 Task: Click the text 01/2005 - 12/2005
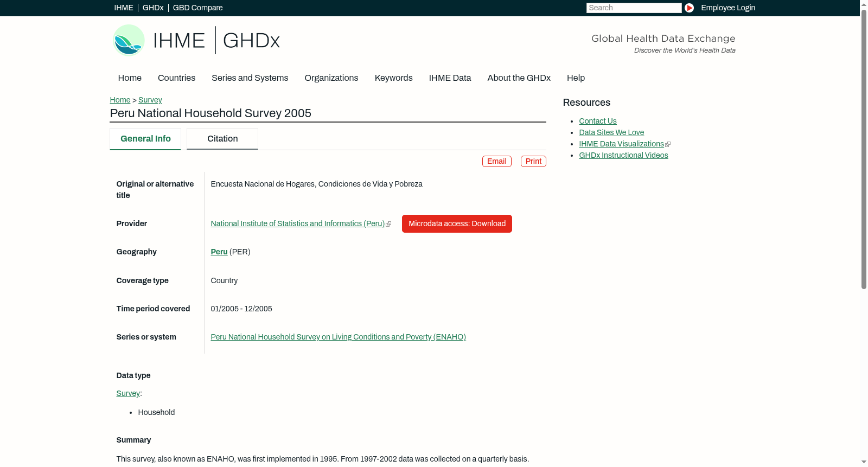(241, 309)
